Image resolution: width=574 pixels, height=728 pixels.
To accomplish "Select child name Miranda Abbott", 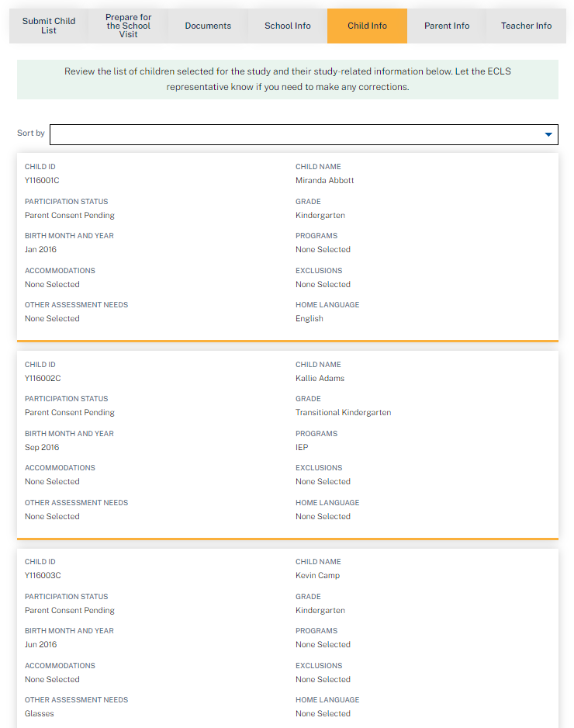I will coord(324,181).
